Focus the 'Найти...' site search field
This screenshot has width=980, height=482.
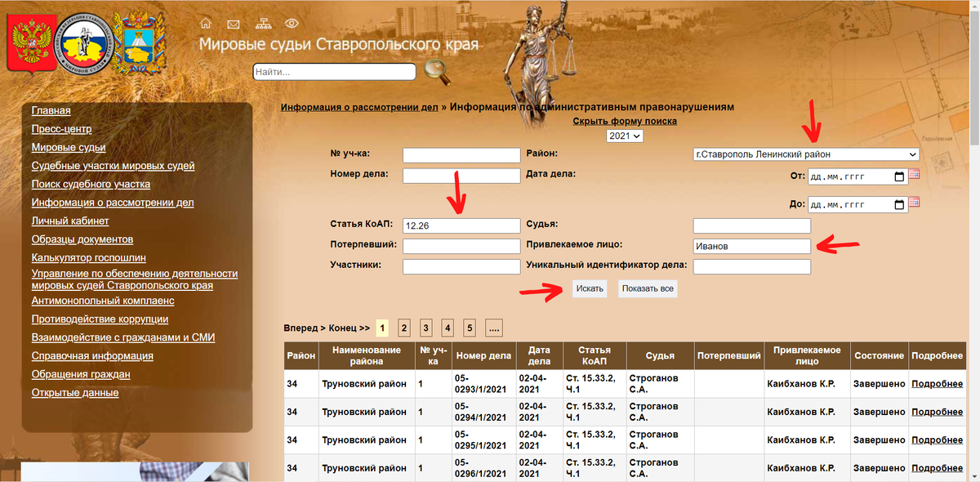click(x=335, y=72)
